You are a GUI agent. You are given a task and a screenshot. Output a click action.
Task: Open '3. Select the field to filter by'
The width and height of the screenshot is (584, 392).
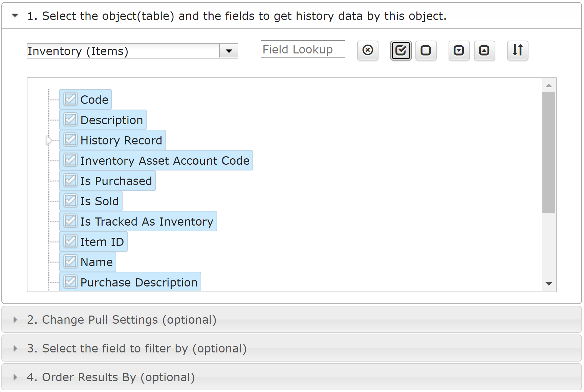pyautogui.click(x=291, y=348)
